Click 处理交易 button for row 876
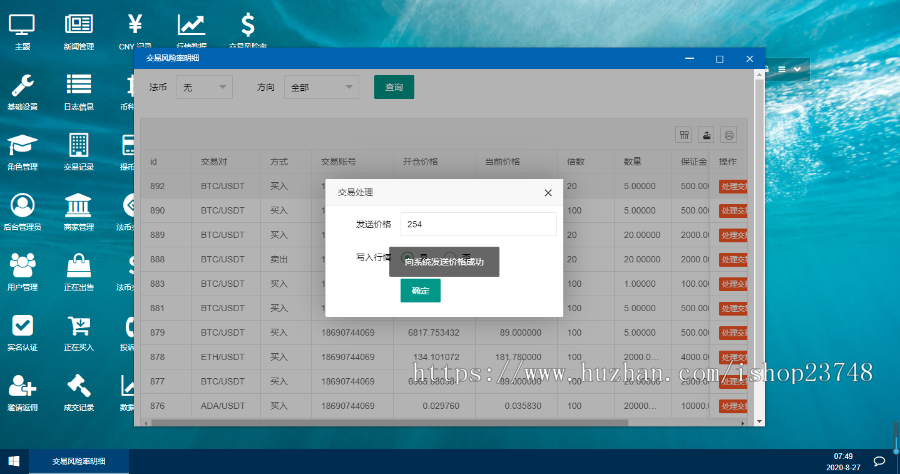The width and height of the screenshot is (900, 474). coord(734,406)
